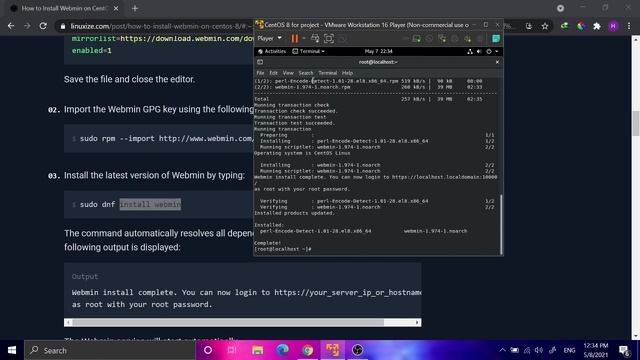This screenshot has height=360, width=640.
Task: Click the green extension icon in Chrome
Action: [x=564, y=26]
